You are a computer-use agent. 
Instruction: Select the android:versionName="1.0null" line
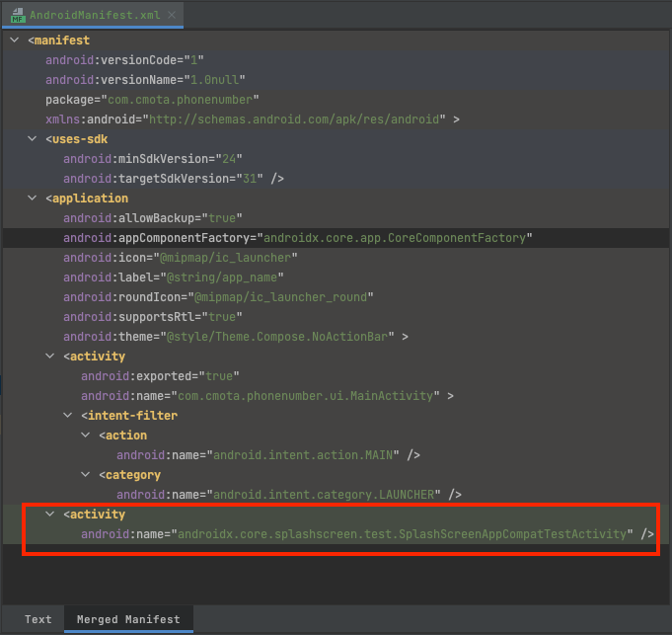[x=145, y=80]
